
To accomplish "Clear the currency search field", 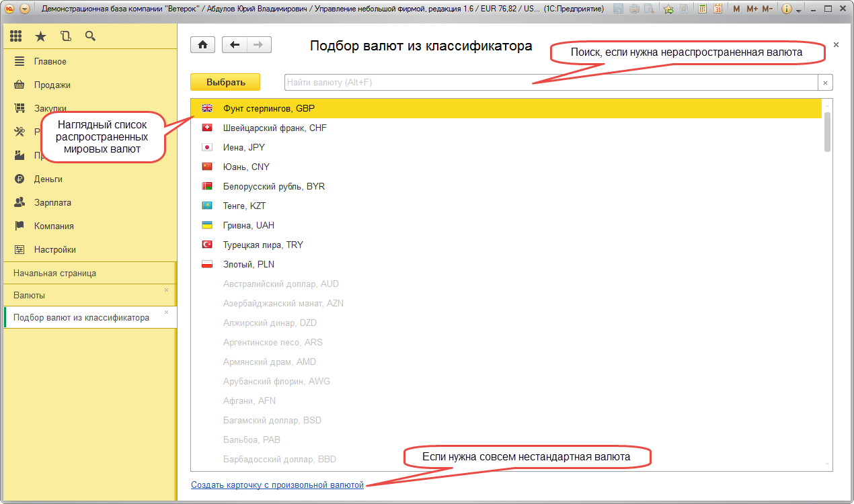I will pyautogui.click(x=825, y=83).
